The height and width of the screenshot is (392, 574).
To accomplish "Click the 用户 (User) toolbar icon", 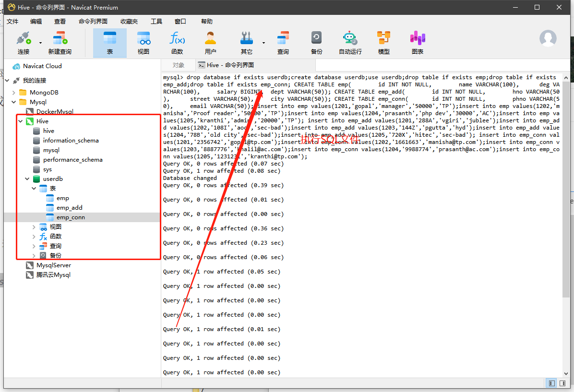I will (210, 42).
